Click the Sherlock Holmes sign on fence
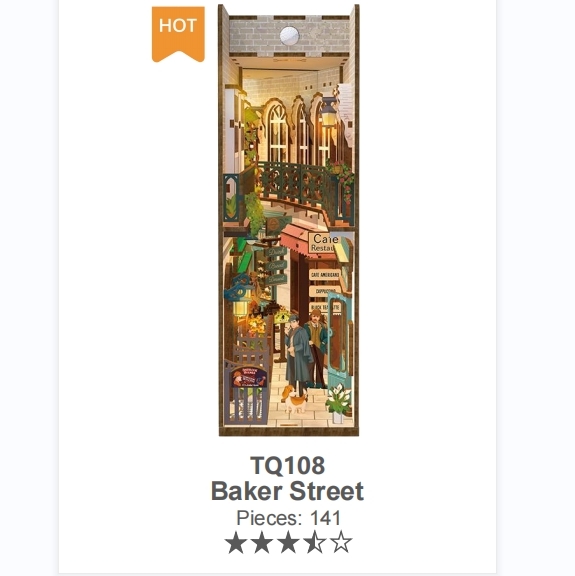575x576 pixels. pos(249,377)
